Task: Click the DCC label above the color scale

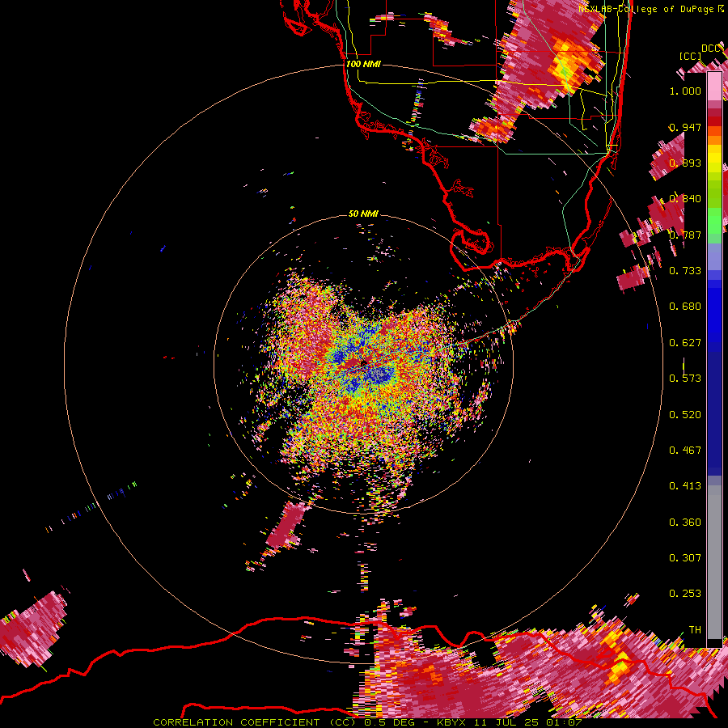Action: click(x=711, y=49)
